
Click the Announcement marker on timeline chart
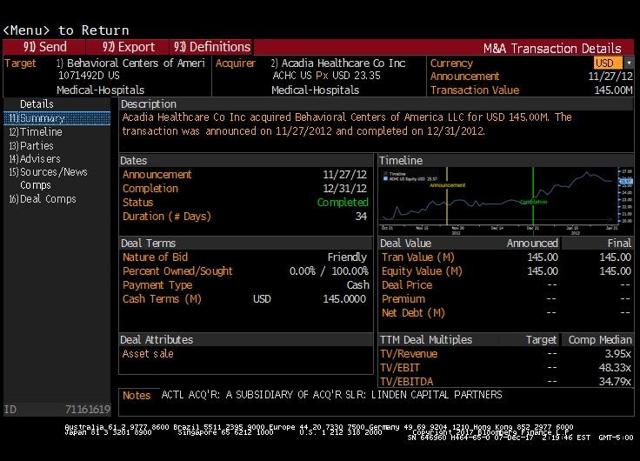pos(447,185)
